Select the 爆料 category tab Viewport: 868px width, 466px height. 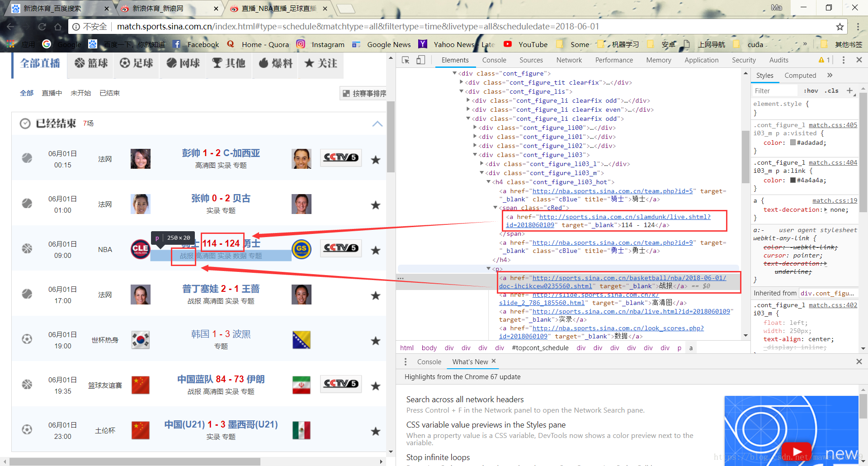pos(275,63)
